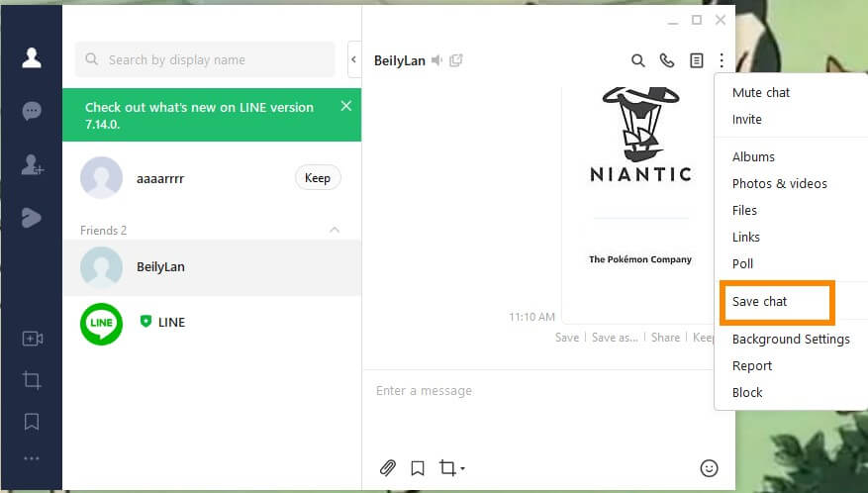Click the Keep button next to aaaarrrr
Image resolution: width=868 pixels, height=493 pixels.
click(318, 178)
